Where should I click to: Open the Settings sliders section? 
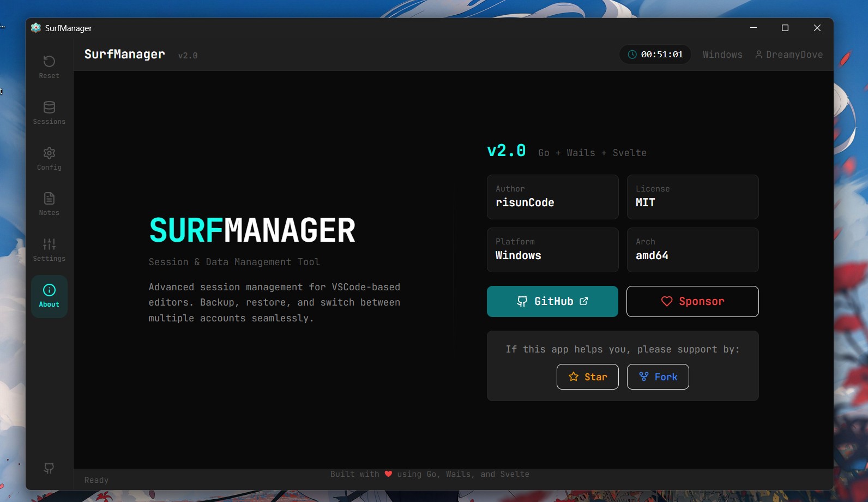pyautogui.click(x=49, y=250)
